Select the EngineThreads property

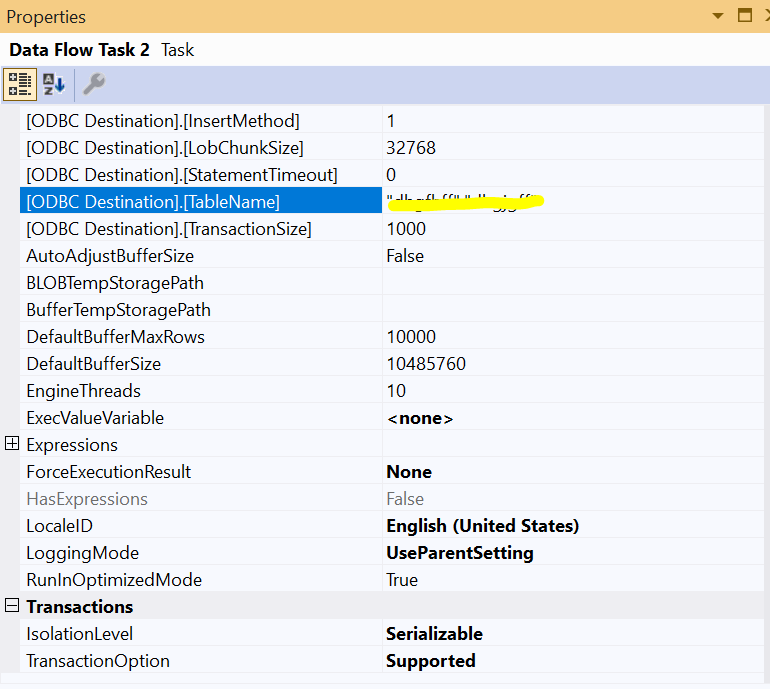(x=201, y=391)
